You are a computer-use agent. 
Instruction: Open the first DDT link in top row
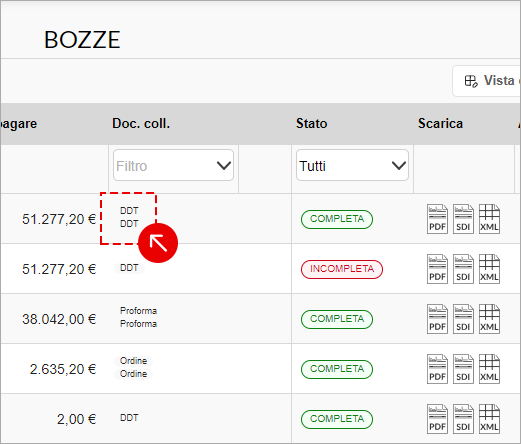coord(129,211)
